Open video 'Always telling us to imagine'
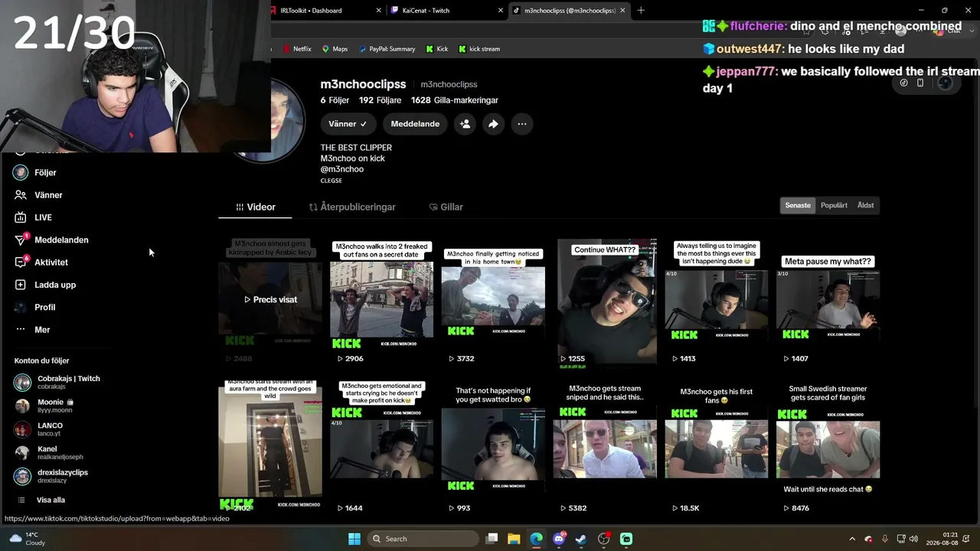This screenshot has height=551, width=980. (716, 302)
